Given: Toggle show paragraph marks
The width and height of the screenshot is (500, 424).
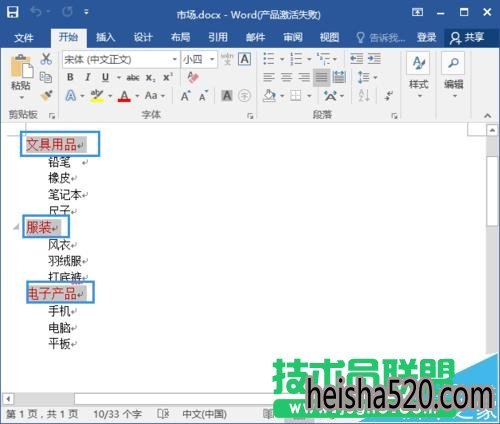Looking at the screenshot, I should [389, 96].
